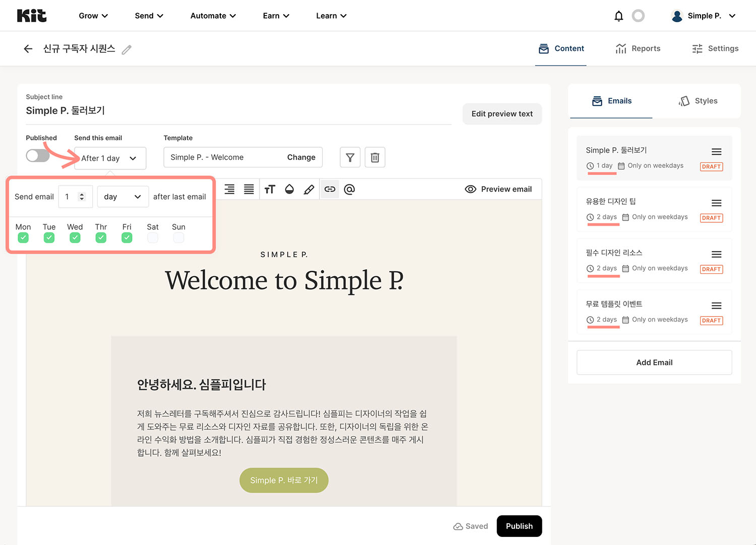Open the day unit dropdown
Screen dimensions: 756x545
click(122, 197)
